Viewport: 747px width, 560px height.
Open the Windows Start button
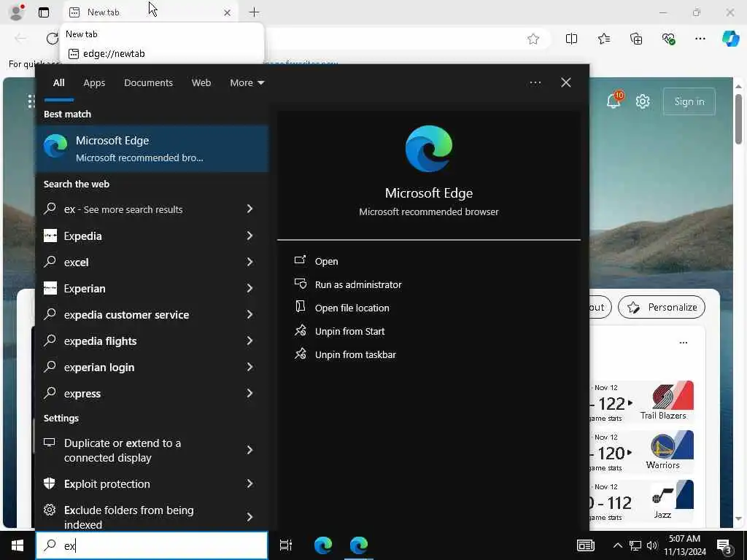coord(18,545)
